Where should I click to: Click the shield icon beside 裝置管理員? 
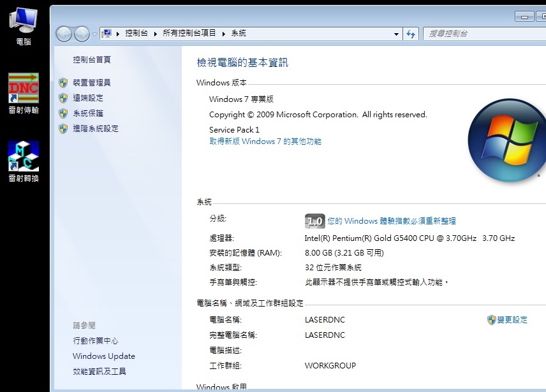point(63,83)
